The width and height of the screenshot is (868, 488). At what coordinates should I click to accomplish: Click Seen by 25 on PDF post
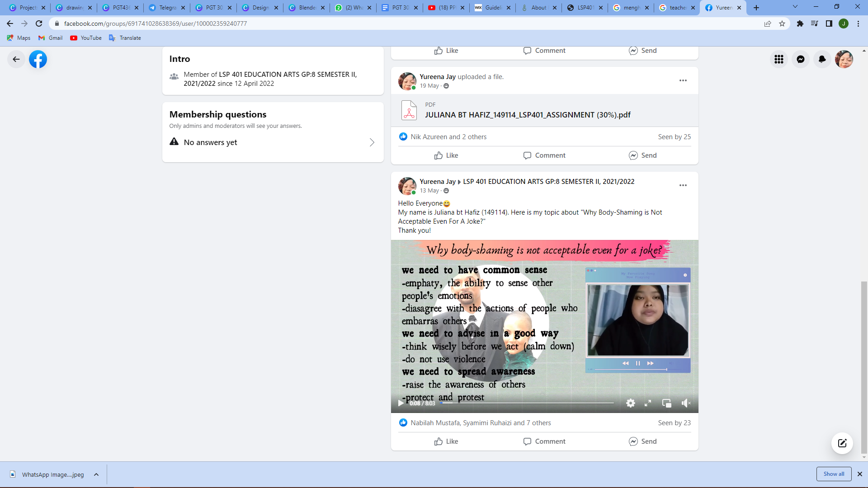pos(674,136)
